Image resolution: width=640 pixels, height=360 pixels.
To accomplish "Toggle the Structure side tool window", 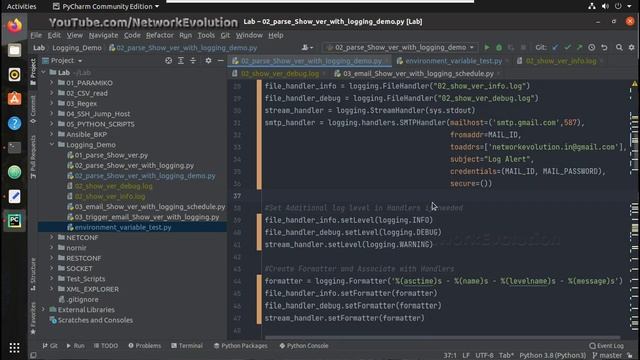I will [x=33, y=274].
